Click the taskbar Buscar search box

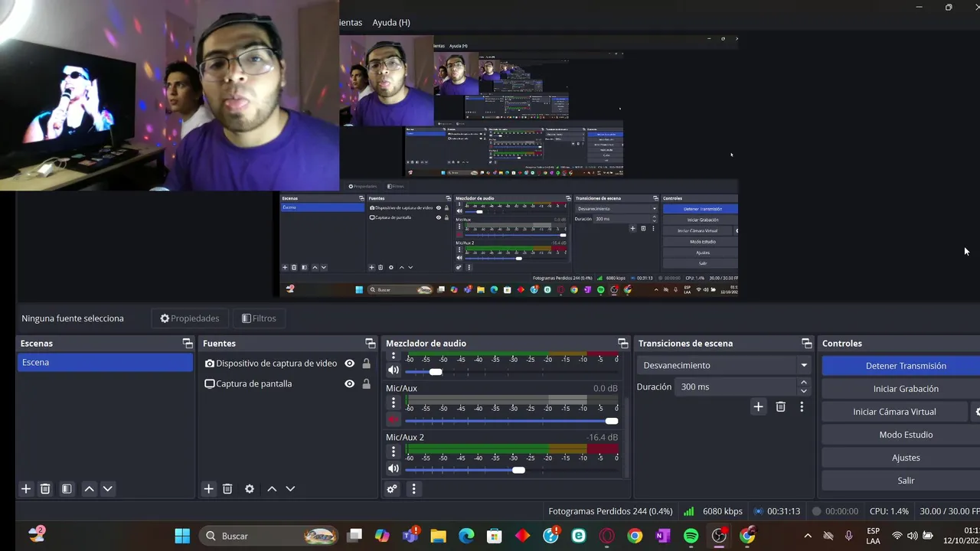(x=269, y=536)
